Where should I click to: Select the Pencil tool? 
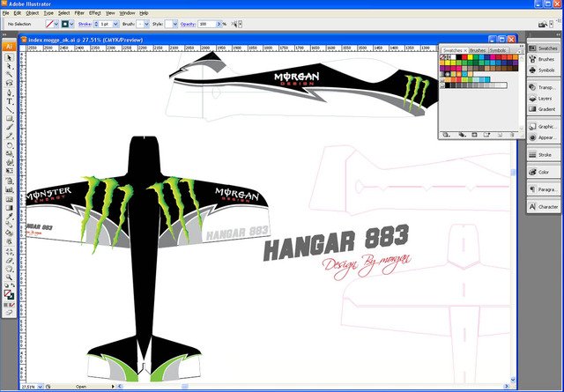10,136
